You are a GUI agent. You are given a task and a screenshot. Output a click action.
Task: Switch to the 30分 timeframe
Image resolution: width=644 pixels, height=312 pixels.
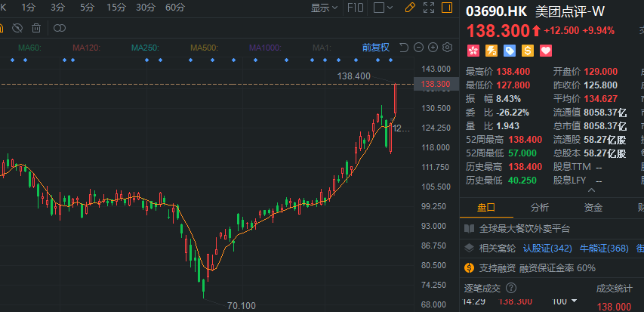146,8
